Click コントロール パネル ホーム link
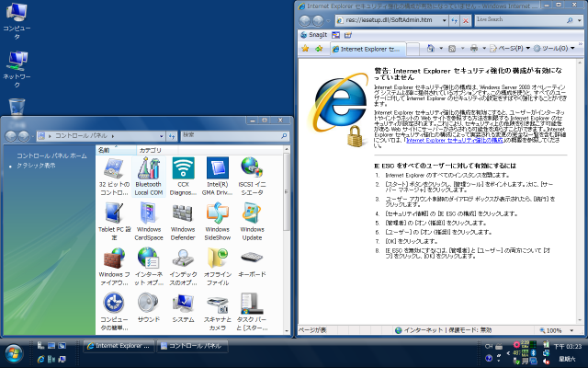 (x=51, y=155)
